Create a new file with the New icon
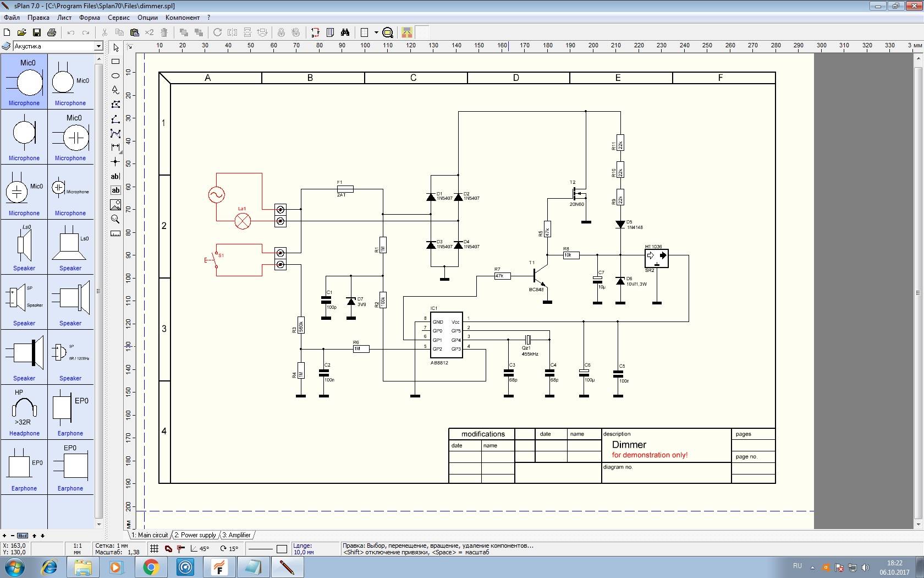Viewport: 924px width, 578px height. pyautogui.click(x=7, y=32)
